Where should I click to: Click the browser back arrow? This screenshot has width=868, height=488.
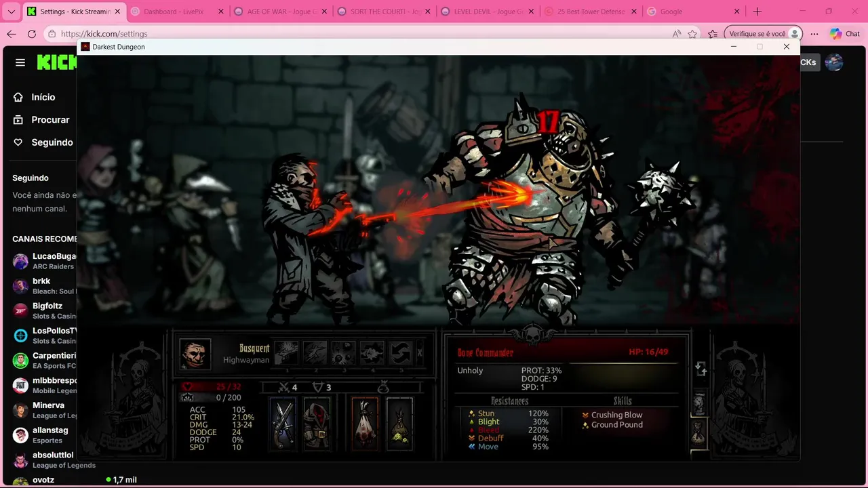(12, 34)
